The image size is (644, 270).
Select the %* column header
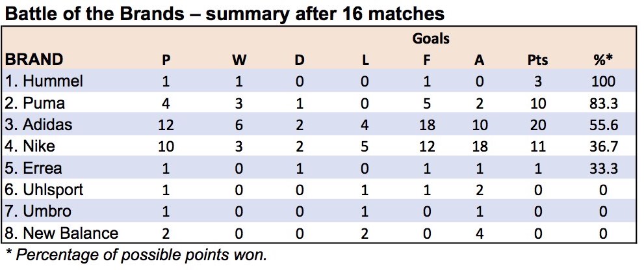(x=602, y=60)
